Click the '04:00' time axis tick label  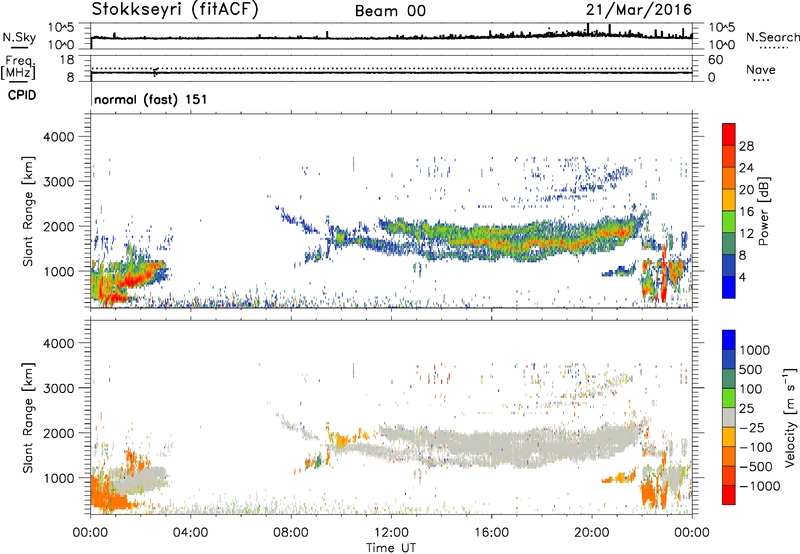pos(190,533)
